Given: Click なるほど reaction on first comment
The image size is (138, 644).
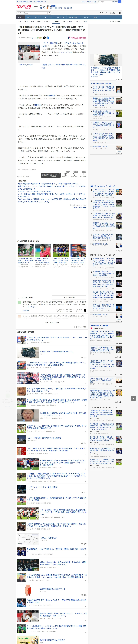Looking at the screenshot, I should click(70, 310).
